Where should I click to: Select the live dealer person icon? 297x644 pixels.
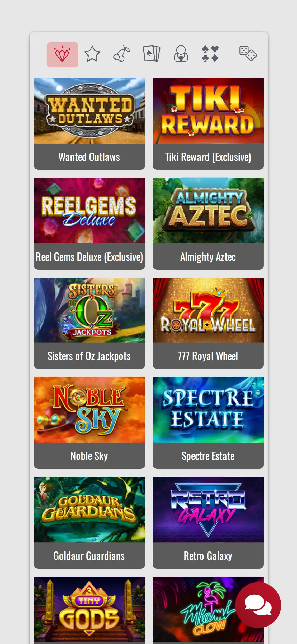coord(181,54)
